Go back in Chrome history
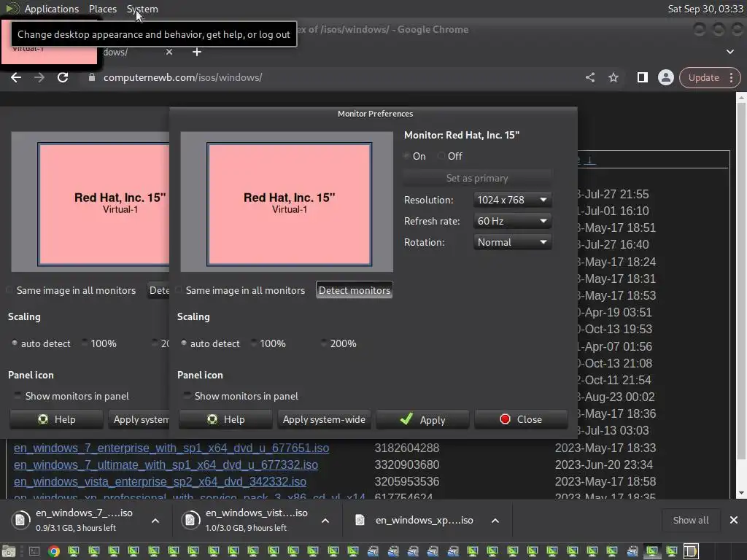The height and width of the screenshot is (560, 747). tap(16, 77)
